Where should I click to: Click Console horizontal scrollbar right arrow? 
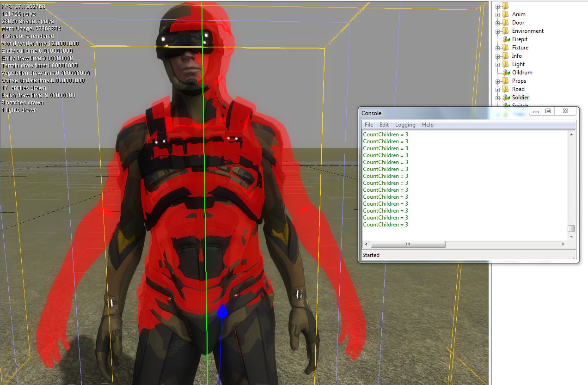coord(563,244)
